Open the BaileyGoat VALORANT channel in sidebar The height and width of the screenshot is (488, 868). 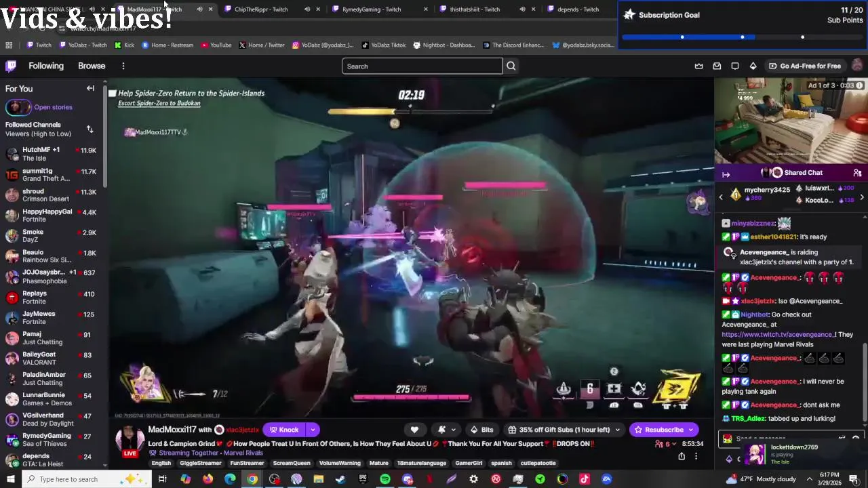[52, 358]
